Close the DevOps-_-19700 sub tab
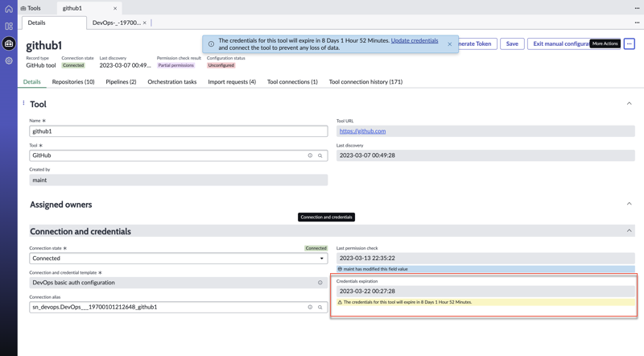The width and height of the screenshot is (644, 356). coord(145,23)
